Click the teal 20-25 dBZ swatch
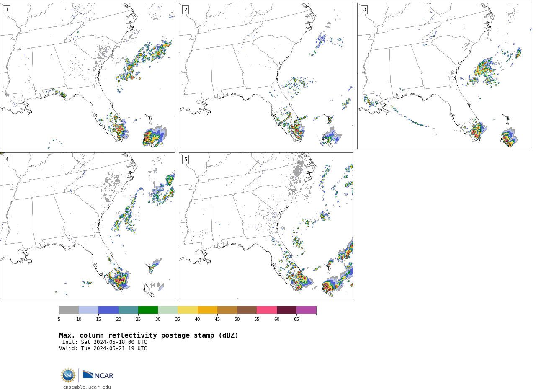Image resolution: width=536 pixels, height=392 pixels. tap(128, 310)
